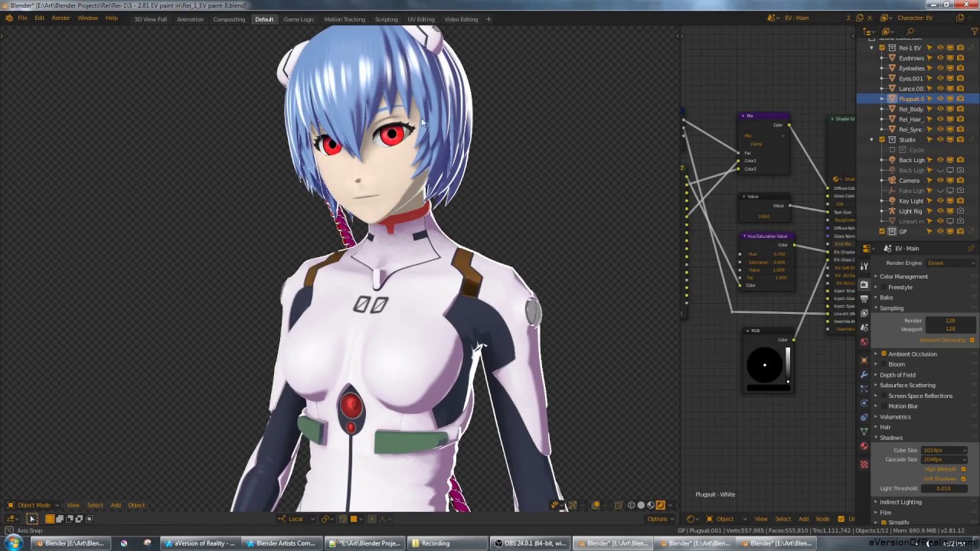The width and height of the screenshot is (980, 551).
Task: Click the Rei-1 EV collection box icon
Action: [892, 47]
